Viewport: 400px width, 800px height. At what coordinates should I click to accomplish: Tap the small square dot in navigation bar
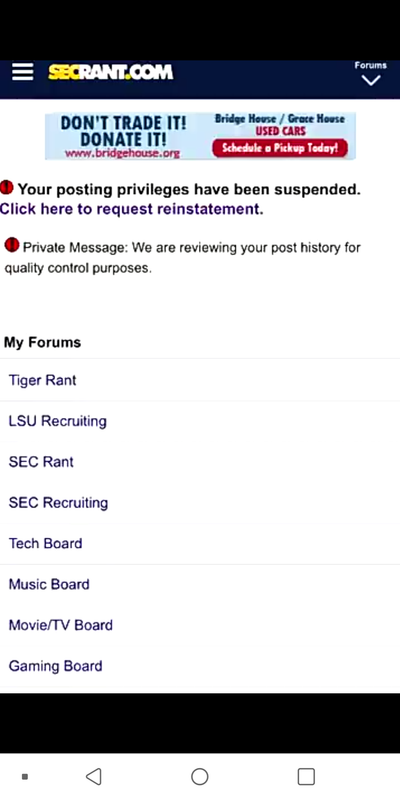pos(24,777)
